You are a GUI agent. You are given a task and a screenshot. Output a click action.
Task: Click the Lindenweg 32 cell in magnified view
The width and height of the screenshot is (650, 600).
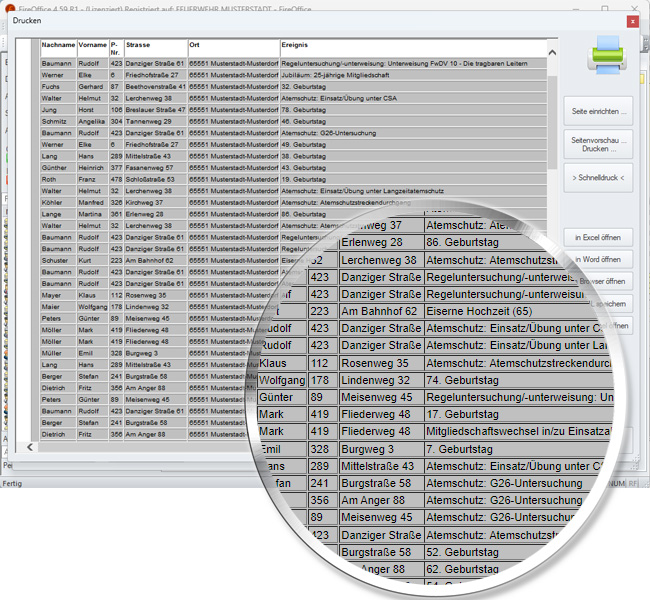(380, 380)
